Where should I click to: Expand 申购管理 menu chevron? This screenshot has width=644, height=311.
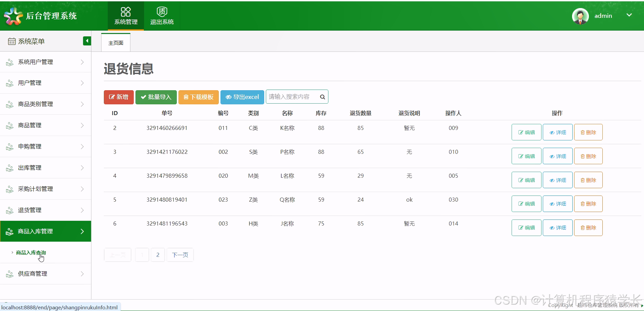82,146
